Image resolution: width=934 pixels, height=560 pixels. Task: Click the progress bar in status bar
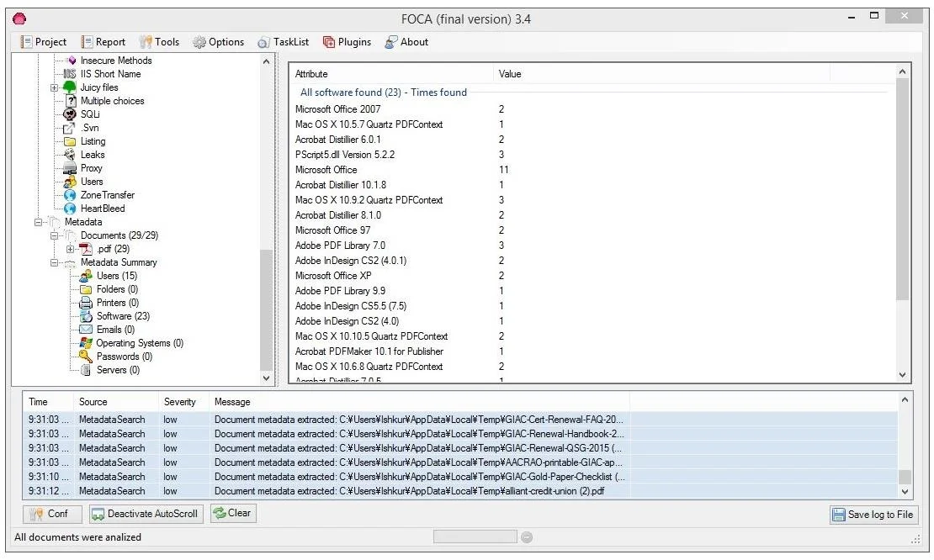475,537
